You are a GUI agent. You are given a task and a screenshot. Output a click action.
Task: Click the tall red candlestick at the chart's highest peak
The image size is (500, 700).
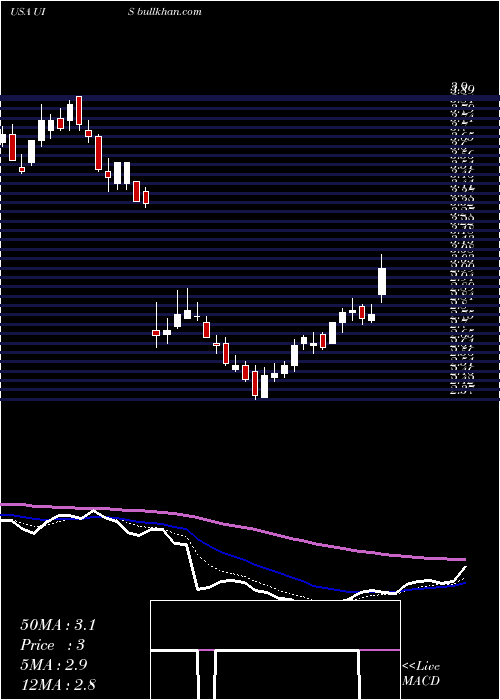79,112
